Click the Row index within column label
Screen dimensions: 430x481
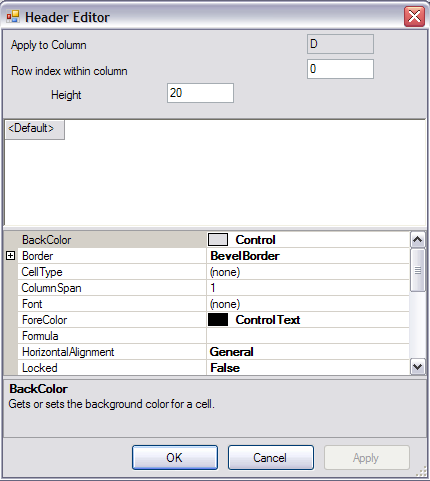click(69, 71)
